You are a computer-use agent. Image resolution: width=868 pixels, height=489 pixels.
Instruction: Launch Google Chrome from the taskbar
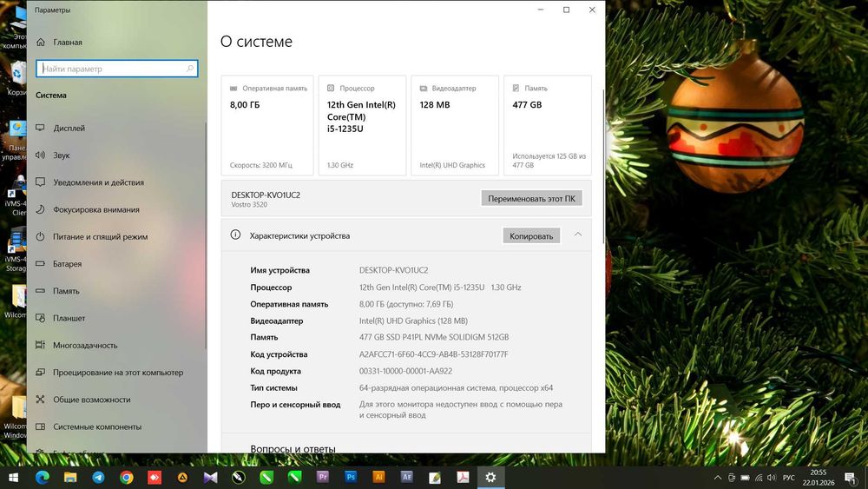(x=127, y=478)
